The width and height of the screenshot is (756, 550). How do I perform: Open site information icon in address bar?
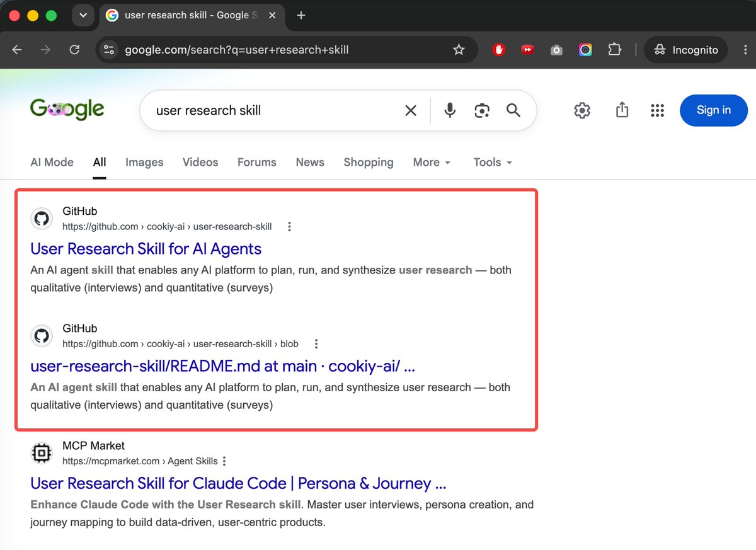(109, 50)
